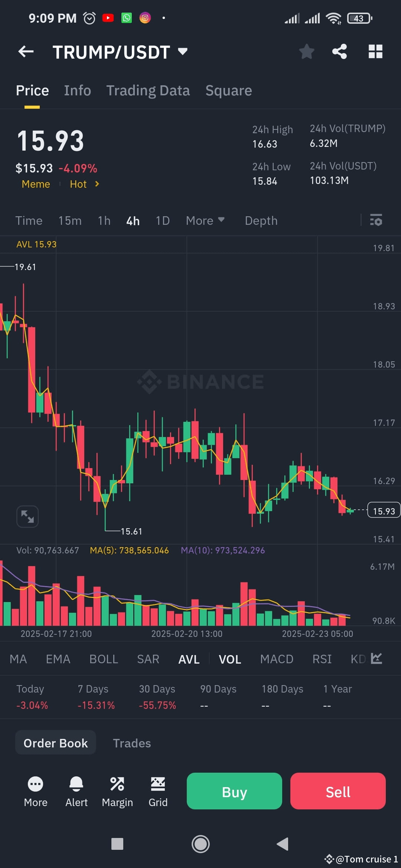This screenshot has height=868, width=401.
Task: Open the More timeframes dropdown
Action: (x=205, y=220)
